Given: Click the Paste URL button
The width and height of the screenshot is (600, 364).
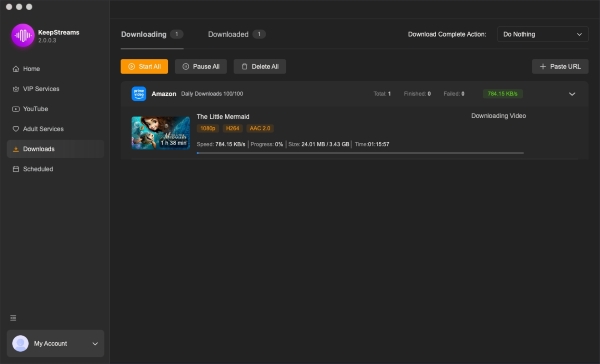Looking at the screenshot, I should 560,67.
